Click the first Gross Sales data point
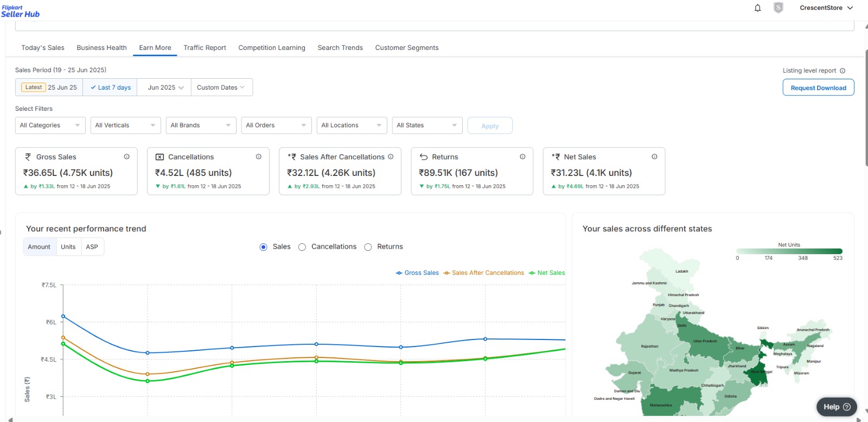The width and height of the screenshot is (868, 422). pos(63,316)
